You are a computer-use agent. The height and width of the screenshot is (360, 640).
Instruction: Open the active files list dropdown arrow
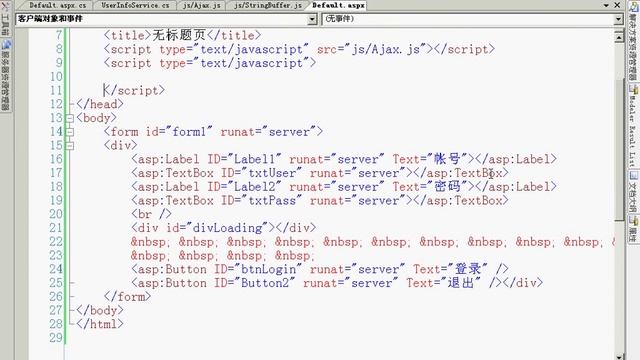coord(606,5)
